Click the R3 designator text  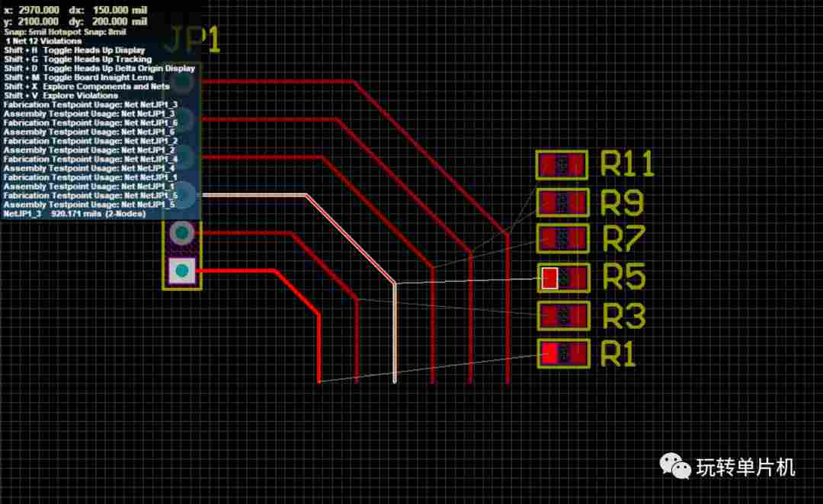623,316
